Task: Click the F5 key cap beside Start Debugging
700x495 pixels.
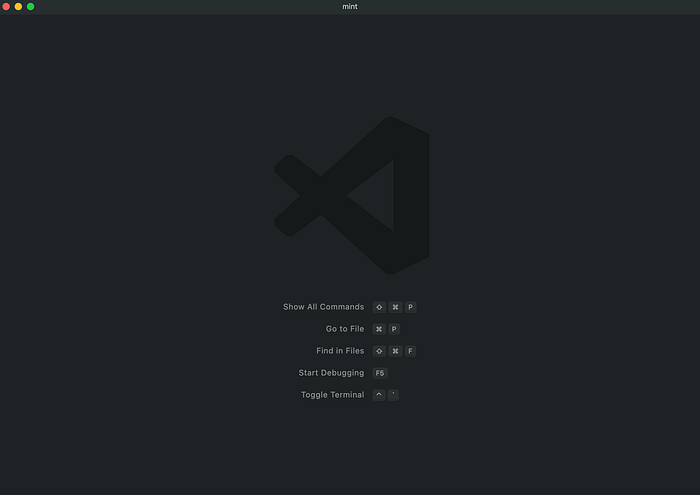Action: pos(380,373)
